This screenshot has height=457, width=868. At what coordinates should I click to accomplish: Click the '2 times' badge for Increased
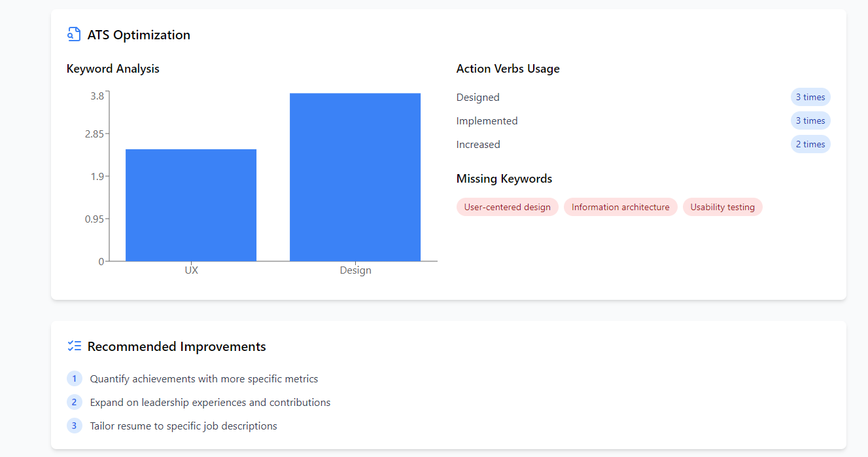pos(810,144)
